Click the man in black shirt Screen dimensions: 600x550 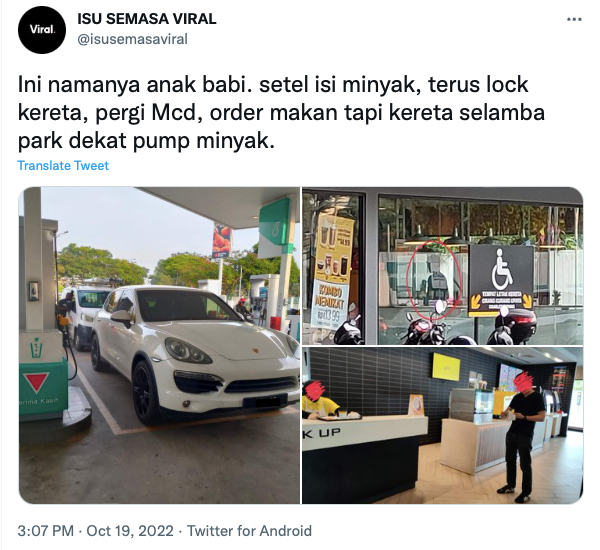(x=522, y=434)
